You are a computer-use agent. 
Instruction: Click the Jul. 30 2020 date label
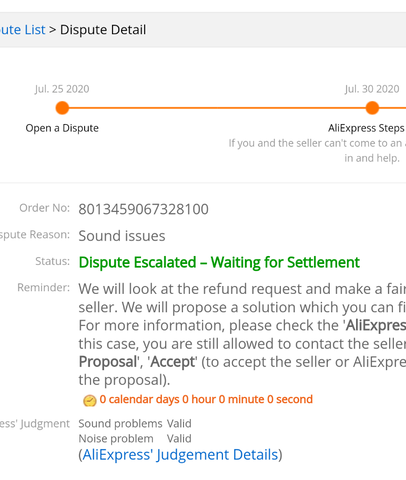click(x=372, y=89)
